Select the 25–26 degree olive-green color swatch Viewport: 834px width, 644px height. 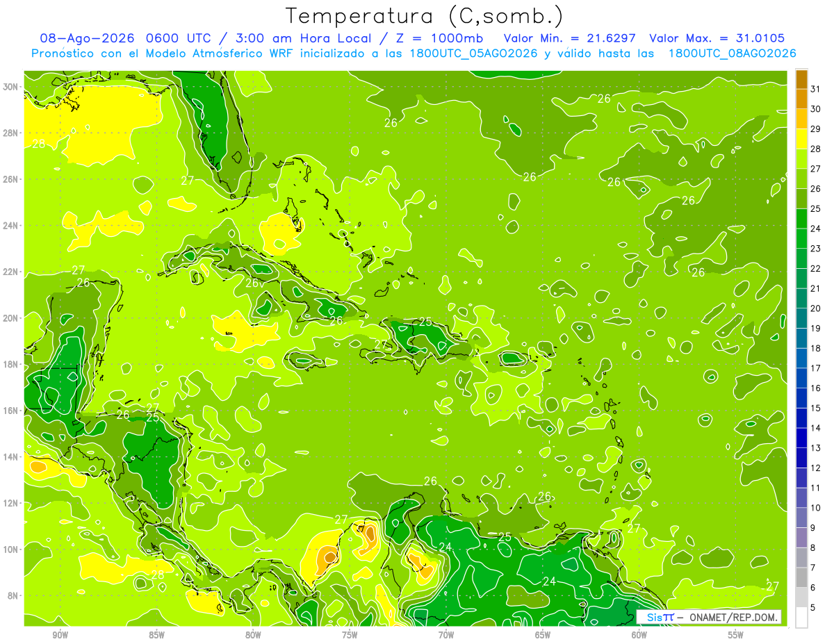(x=801, y=199)
